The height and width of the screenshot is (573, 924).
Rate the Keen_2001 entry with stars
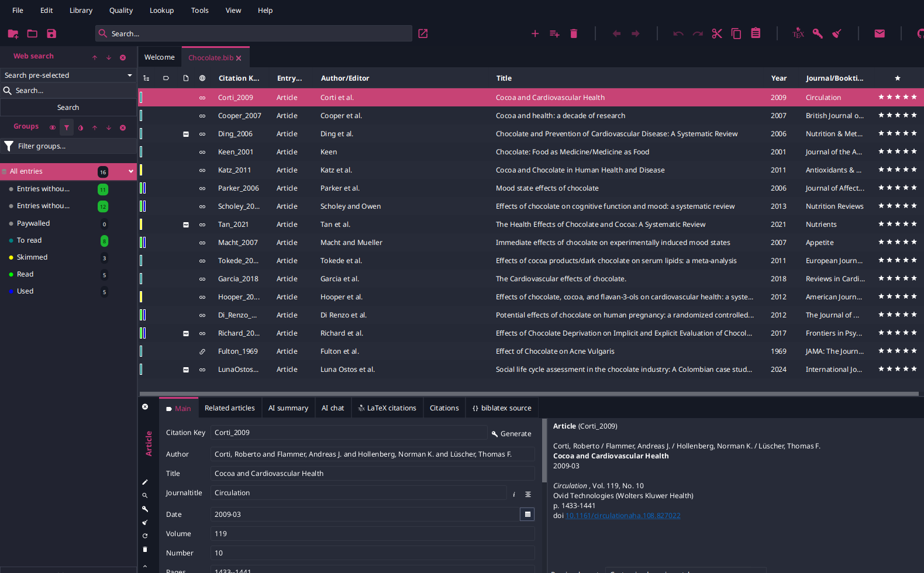(x=898, y=151)
